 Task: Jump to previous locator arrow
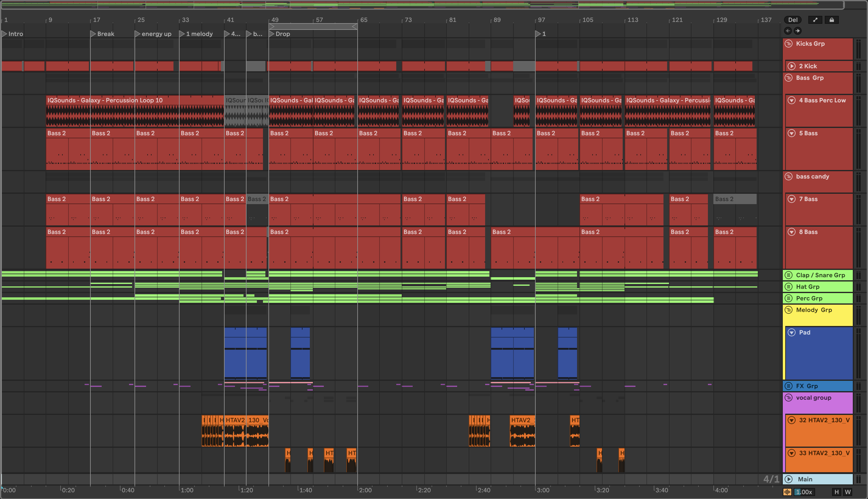(x=788, y=31)
